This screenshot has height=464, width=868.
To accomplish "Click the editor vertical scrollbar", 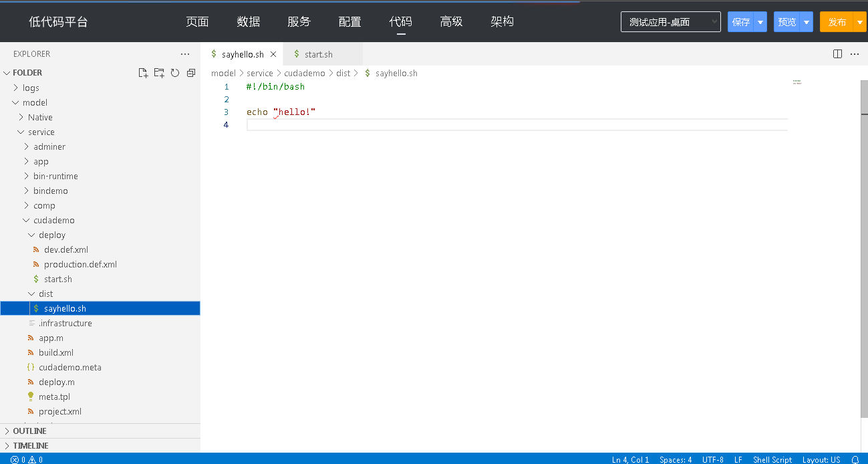I will 864,247.
